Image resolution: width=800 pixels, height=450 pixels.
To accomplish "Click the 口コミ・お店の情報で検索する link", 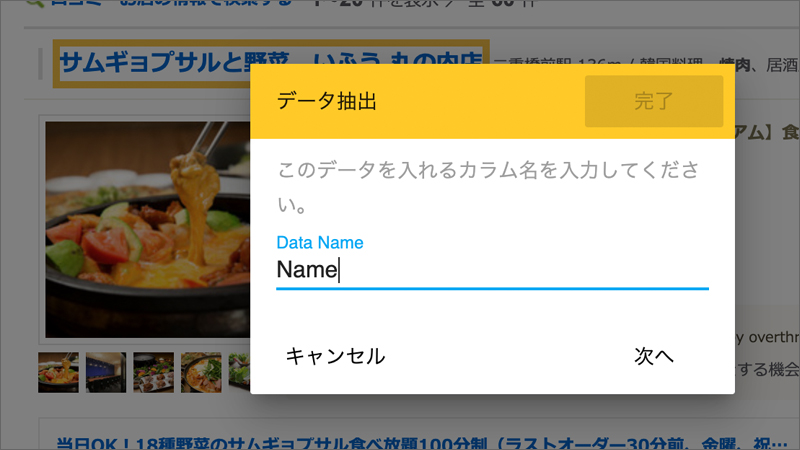I will click(x=171, y=3).
